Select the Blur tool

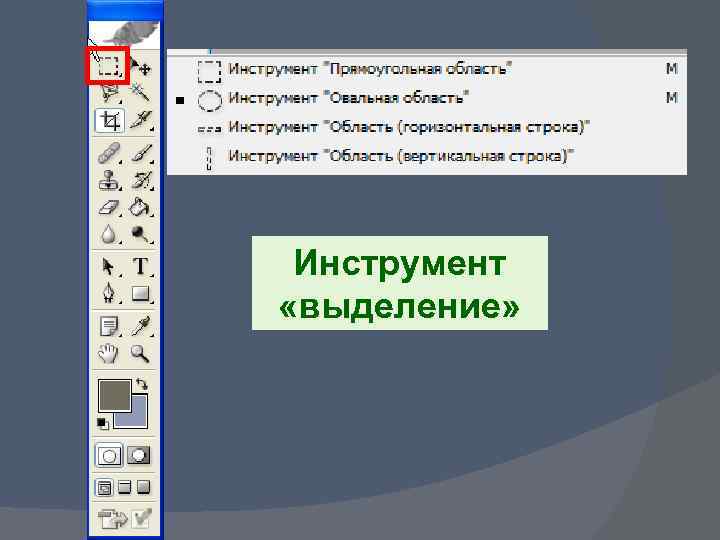click(x=109, y=234)
